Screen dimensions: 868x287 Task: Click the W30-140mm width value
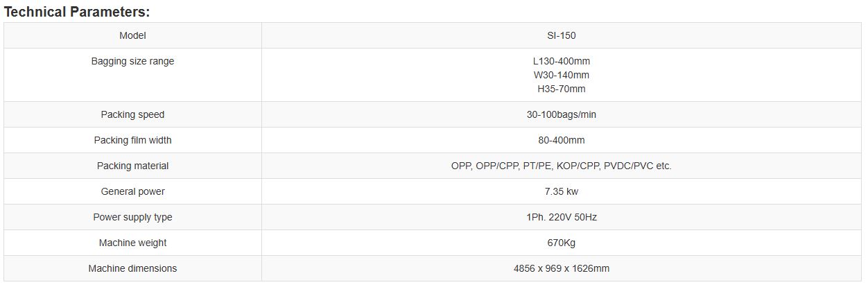point(561,75)
